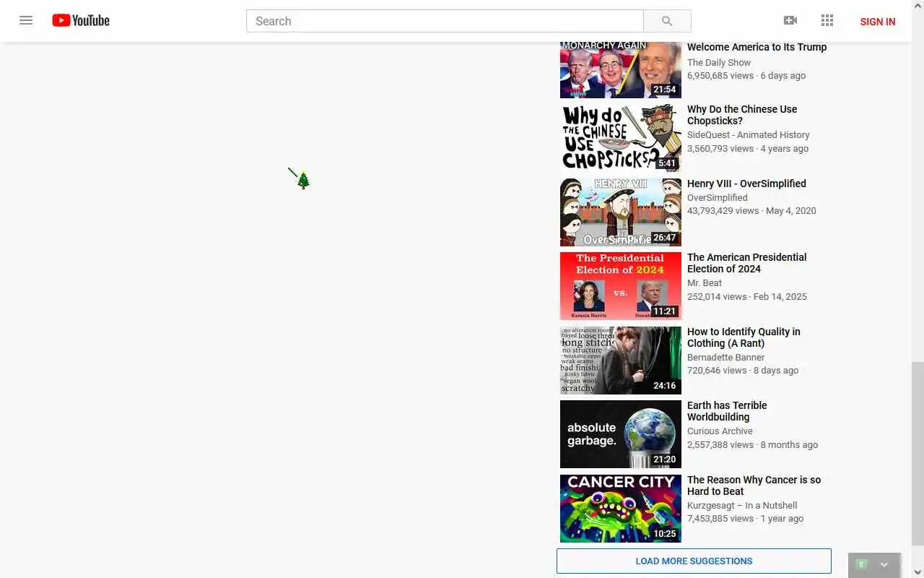Open 'Welcome America to Its Trump' title
This screenshot has height=578, width=924.
pos(757,47)
